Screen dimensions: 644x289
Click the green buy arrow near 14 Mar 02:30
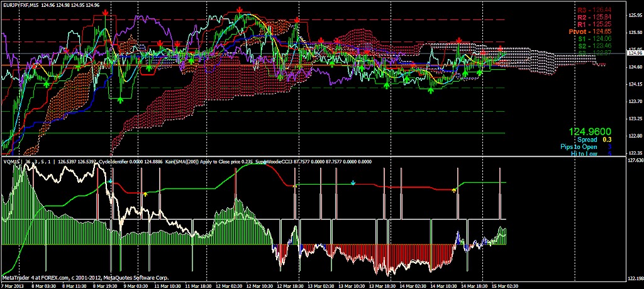coord(431,90)
